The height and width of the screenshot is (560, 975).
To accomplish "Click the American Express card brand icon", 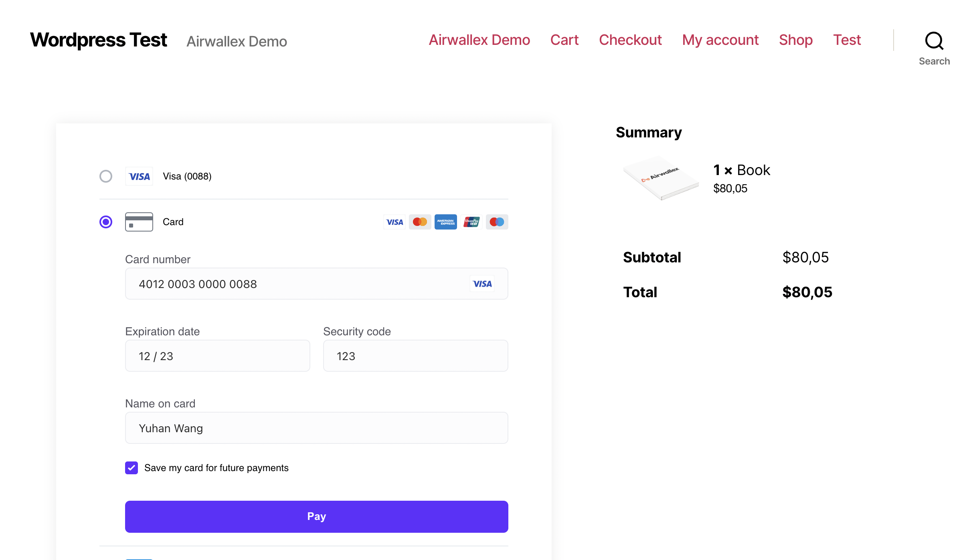I will tap(445, 222).
